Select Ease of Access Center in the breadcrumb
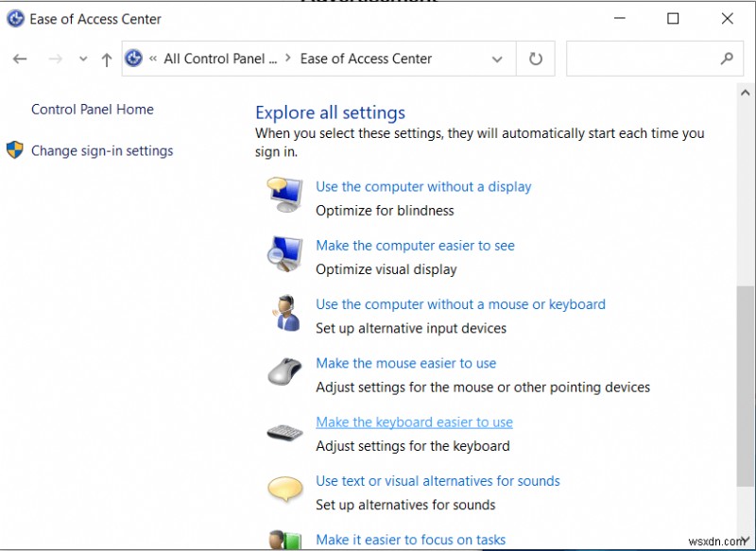Viewport: 756px width, 551px height. [365, 59]
